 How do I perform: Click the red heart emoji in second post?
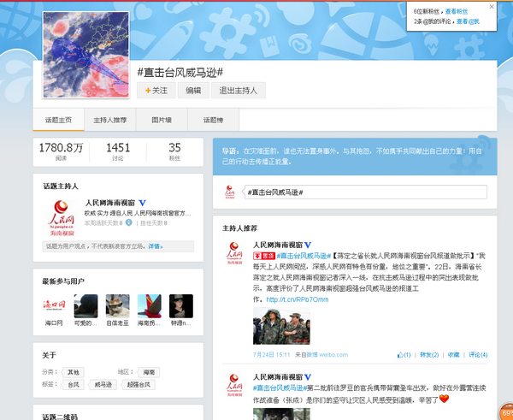(444, 399)
